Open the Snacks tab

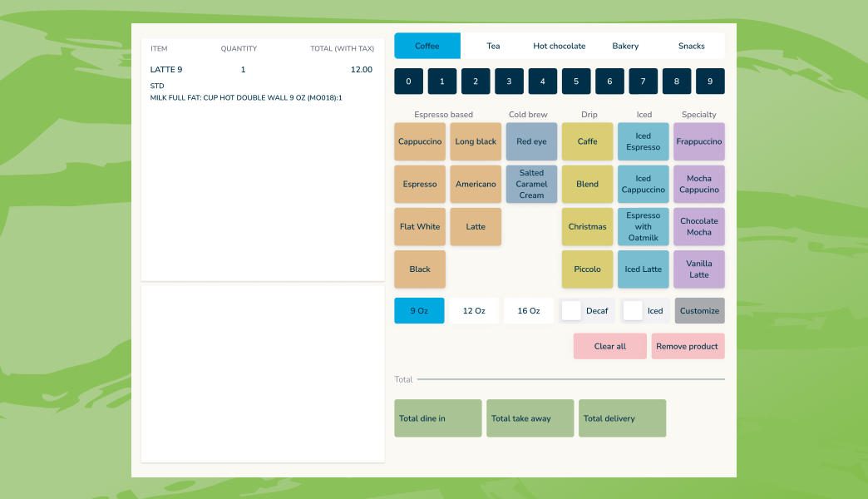point(692,46)
